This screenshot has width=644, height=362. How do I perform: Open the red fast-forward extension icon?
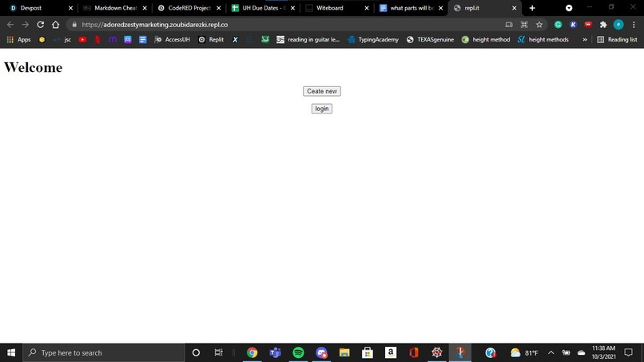coord(588,25)
